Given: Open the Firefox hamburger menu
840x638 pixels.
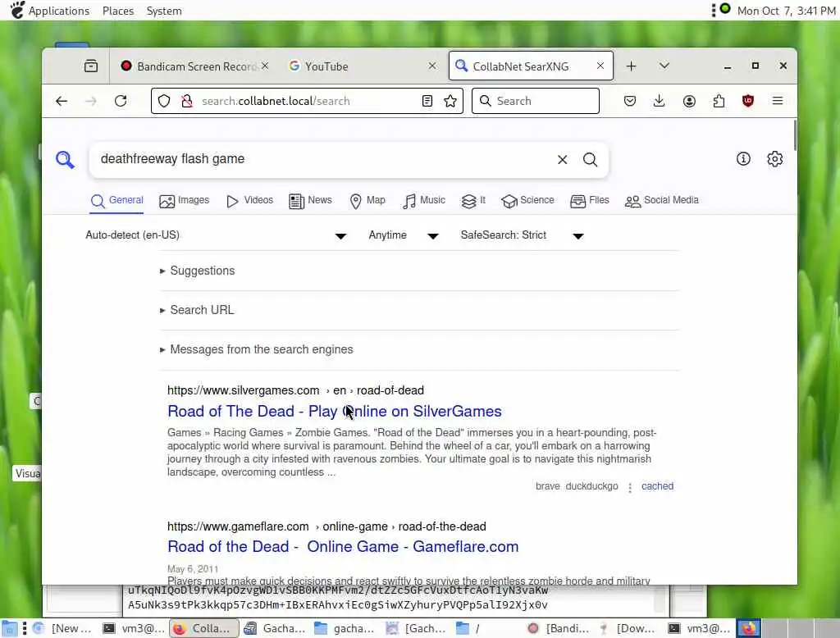Looking at the screenshot, I should [x=778, y=101].
